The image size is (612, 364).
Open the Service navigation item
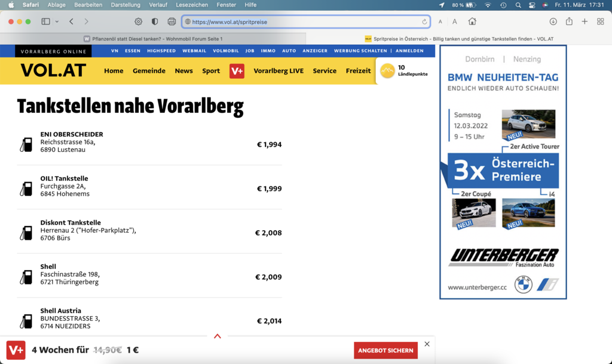325,71
